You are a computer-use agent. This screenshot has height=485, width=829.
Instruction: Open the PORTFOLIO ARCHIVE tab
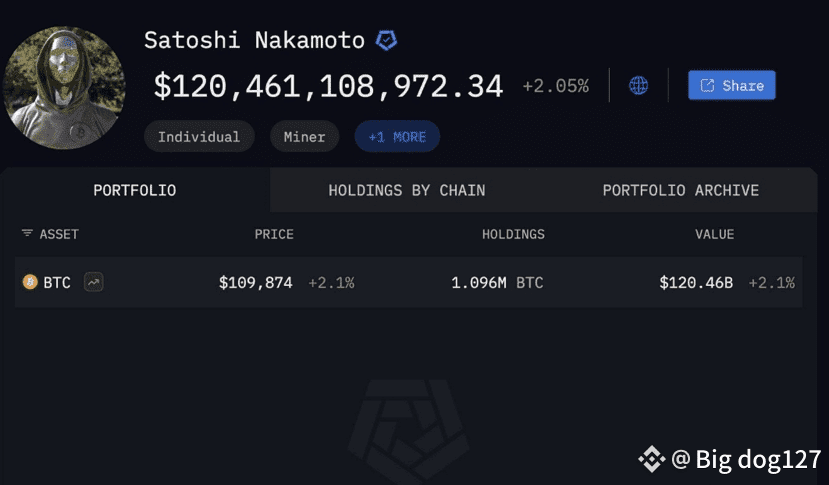680,190
